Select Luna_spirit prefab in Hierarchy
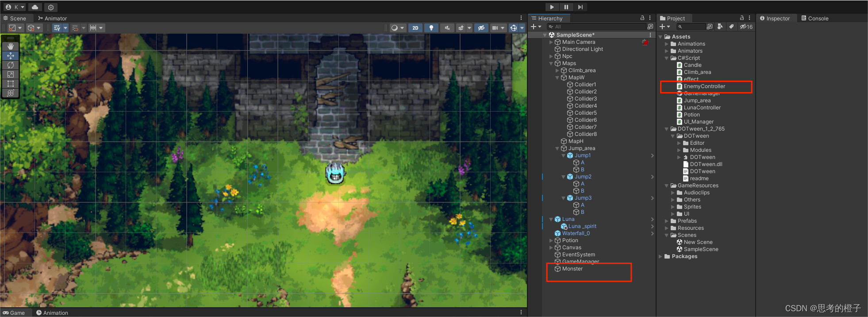 (x=582, y=226)
